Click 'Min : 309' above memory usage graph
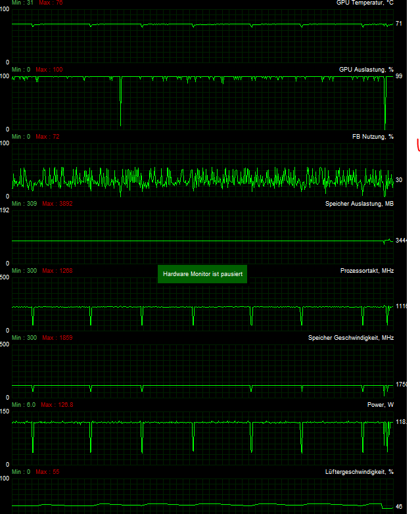This screenshot has width=420, height=514. click(x=24, y=204)
